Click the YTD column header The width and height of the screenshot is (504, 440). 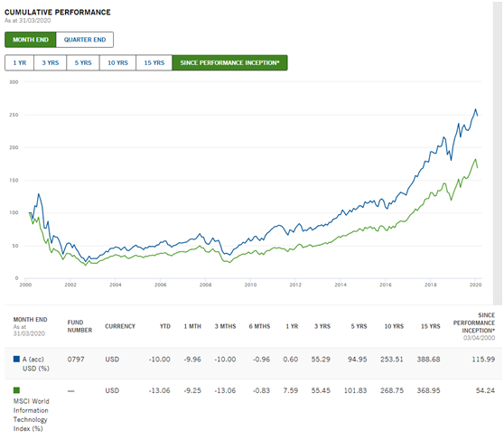point(165,326)
